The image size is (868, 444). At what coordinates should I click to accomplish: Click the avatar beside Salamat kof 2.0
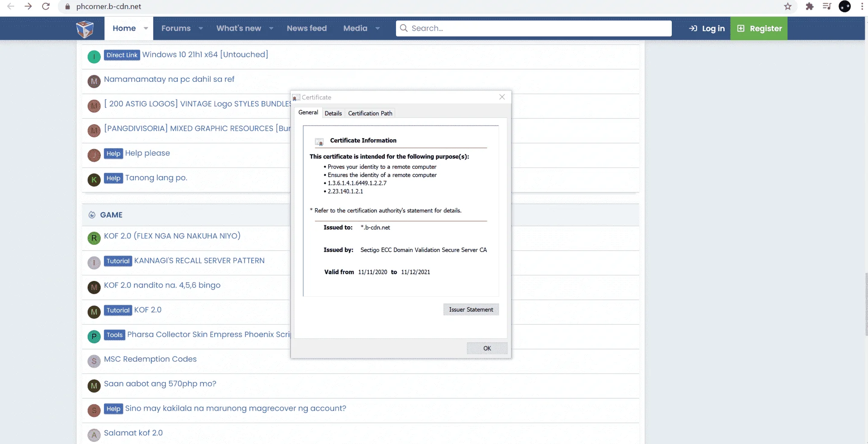(94, 435)
